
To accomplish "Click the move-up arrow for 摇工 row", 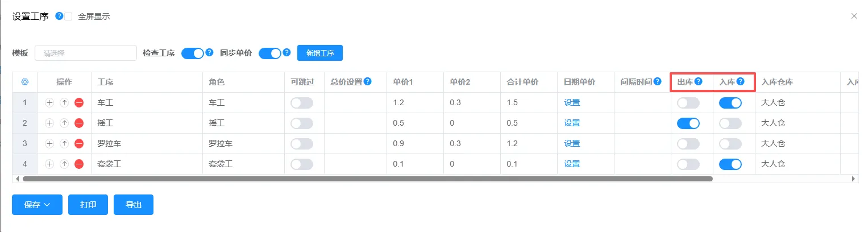I will point(64,123).
